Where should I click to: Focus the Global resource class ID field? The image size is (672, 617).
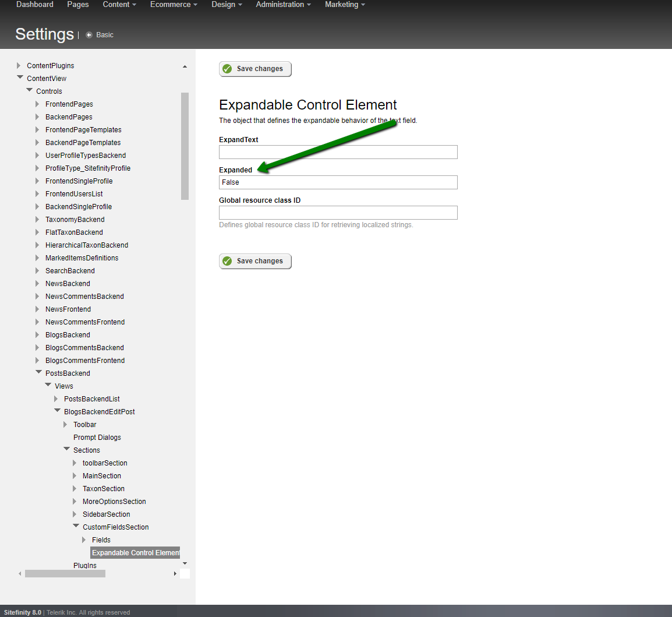338,213
